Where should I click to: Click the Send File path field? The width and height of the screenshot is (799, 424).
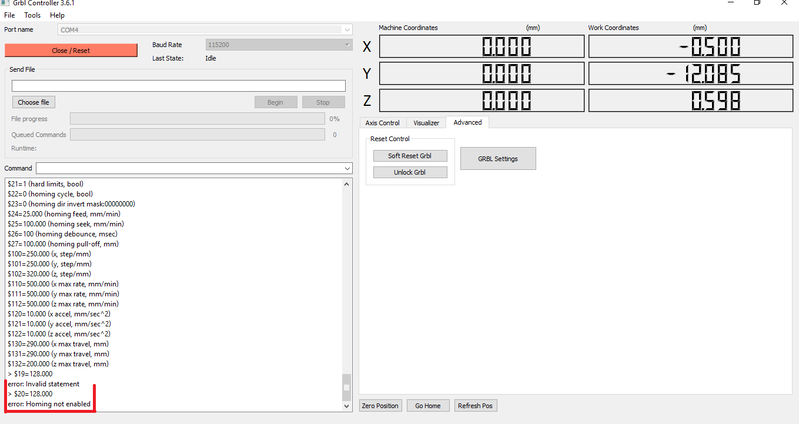point(178,86)
